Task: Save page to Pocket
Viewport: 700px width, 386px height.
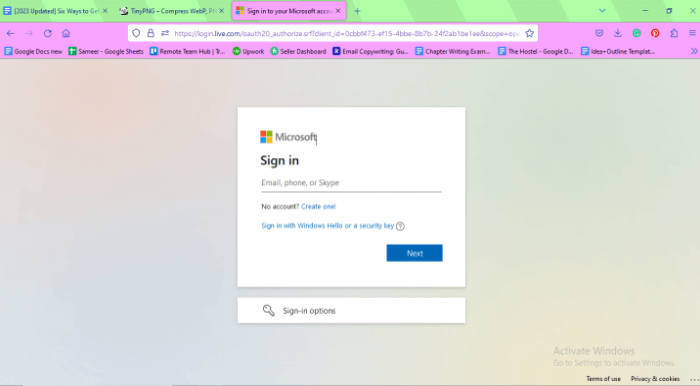Action: pos(599,33)
